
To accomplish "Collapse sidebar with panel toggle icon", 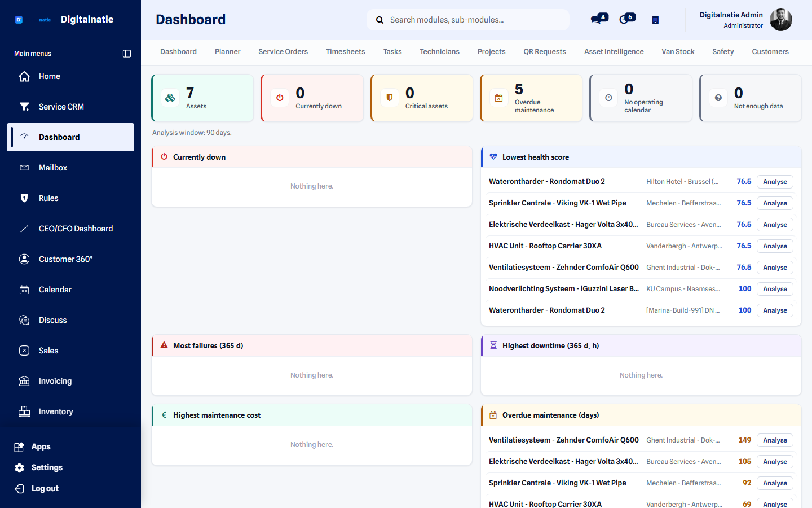I will point(127,54).
